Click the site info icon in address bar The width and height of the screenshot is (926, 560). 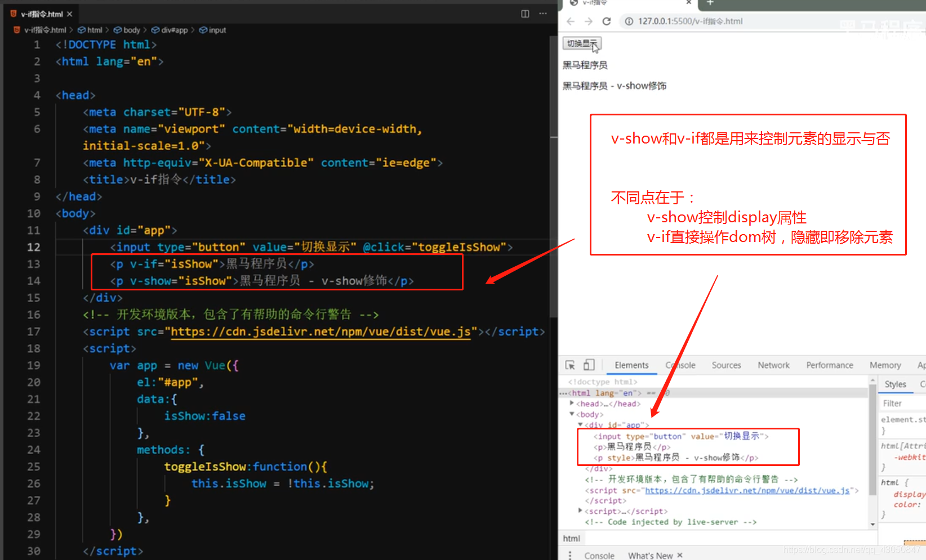coord(629,21)
